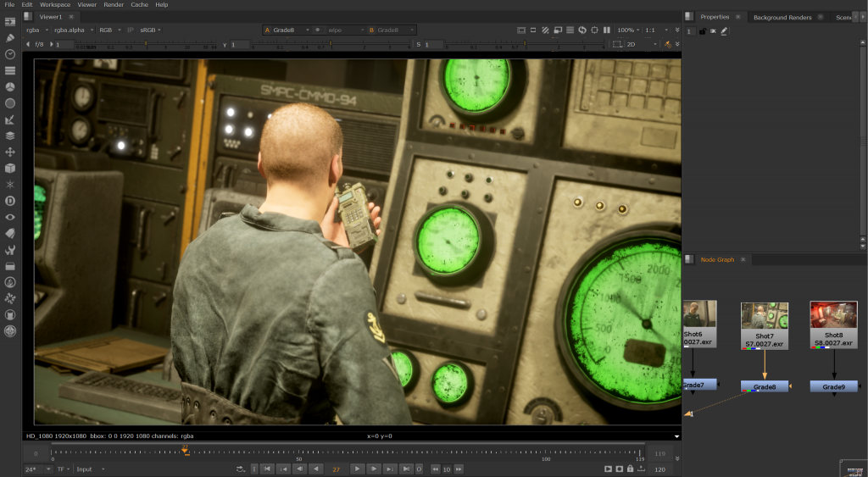This screenshot has height=477, width=868.
Task: Click the clock-shaped Time tool in left toolbar
Action: [x=10, y=54]
